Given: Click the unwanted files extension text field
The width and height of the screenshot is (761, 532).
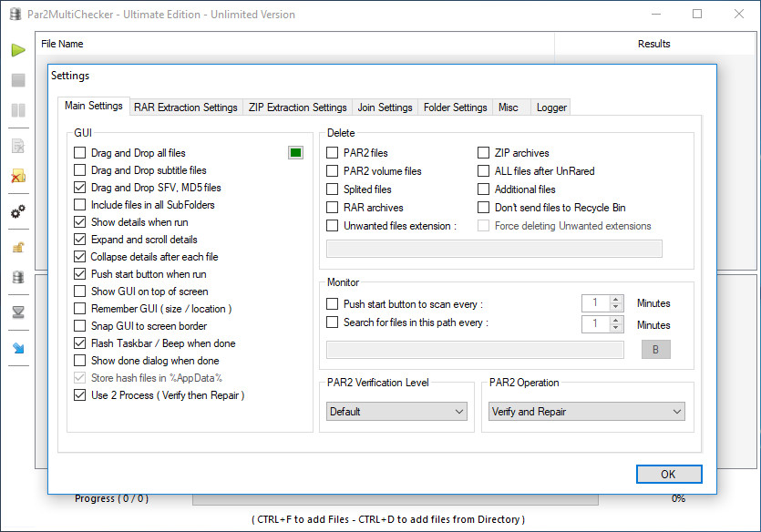Looking at the screenshot, I should pyautogui.click(x=494, y=249).
